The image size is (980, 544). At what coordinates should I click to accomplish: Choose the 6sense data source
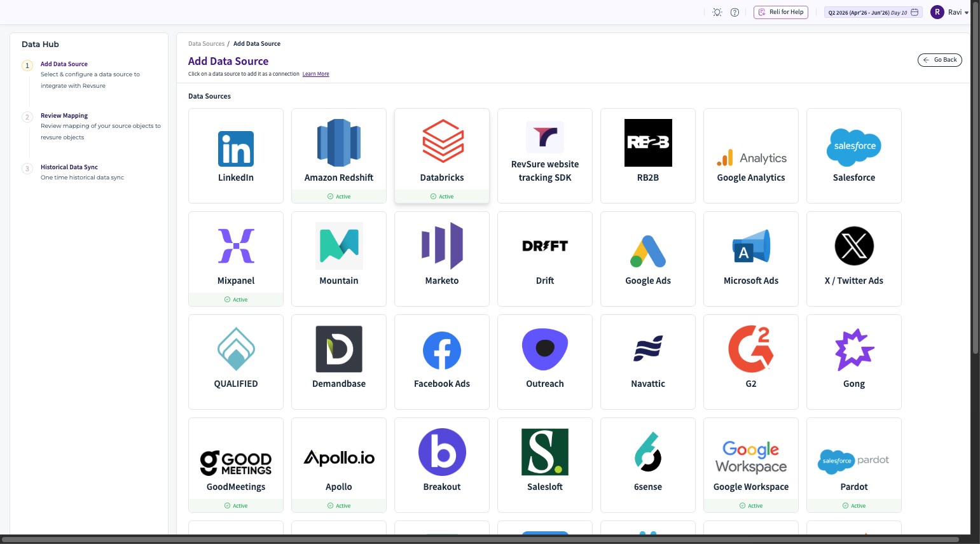click(648, 465)
